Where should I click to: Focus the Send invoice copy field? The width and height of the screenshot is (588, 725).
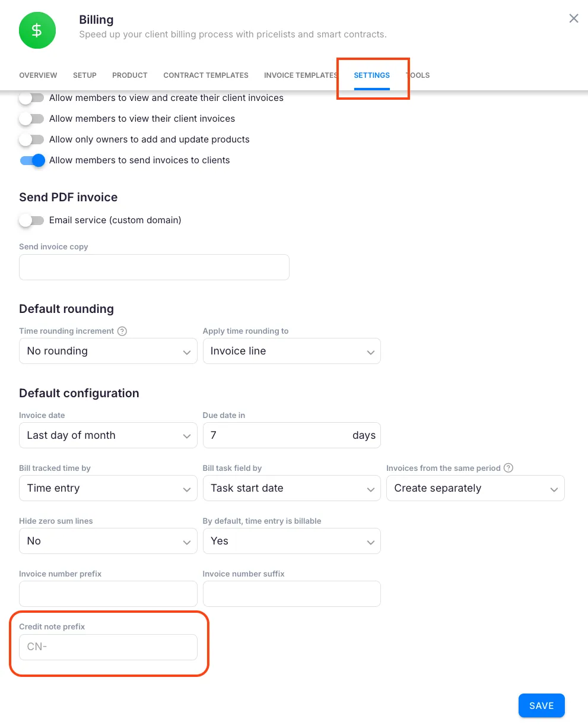(154, 267)
